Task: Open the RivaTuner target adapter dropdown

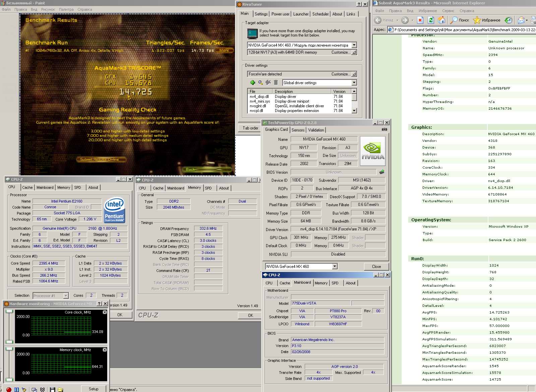Action: click(354, 45)
